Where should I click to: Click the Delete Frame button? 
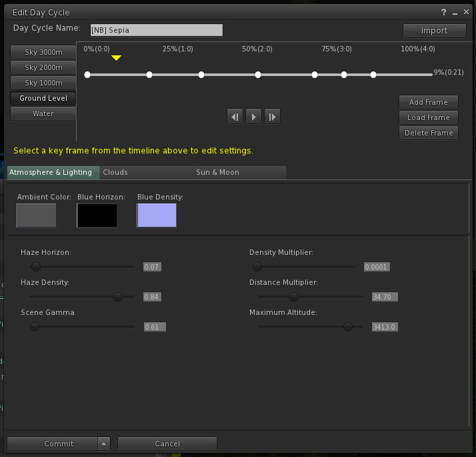429,133
